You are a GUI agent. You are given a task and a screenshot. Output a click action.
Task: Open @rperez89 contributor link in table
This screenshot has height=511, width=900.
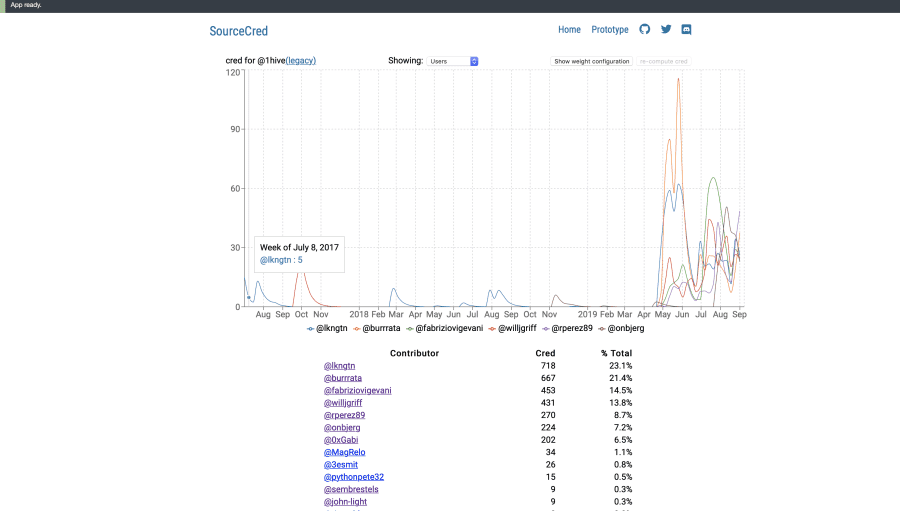point(344,415)
